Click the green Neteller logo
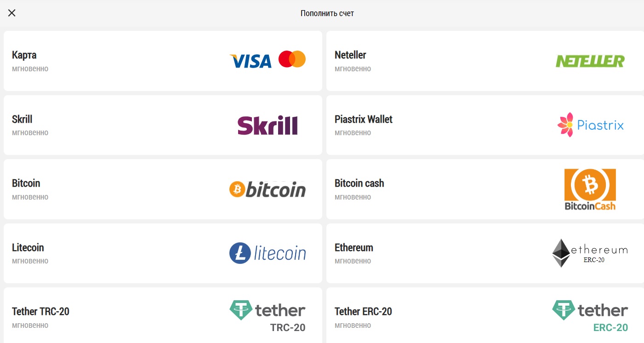 click(590, 61)
